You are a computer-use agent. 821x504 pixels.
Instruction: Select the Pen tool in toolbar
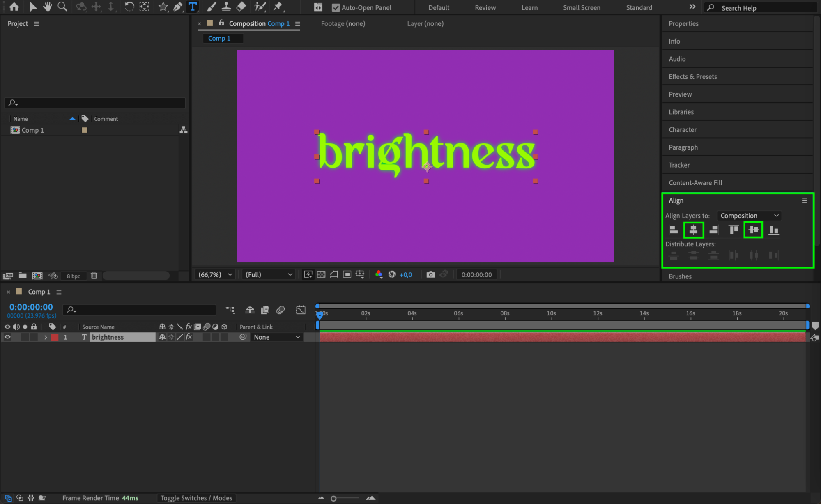(x=177, y=7)
